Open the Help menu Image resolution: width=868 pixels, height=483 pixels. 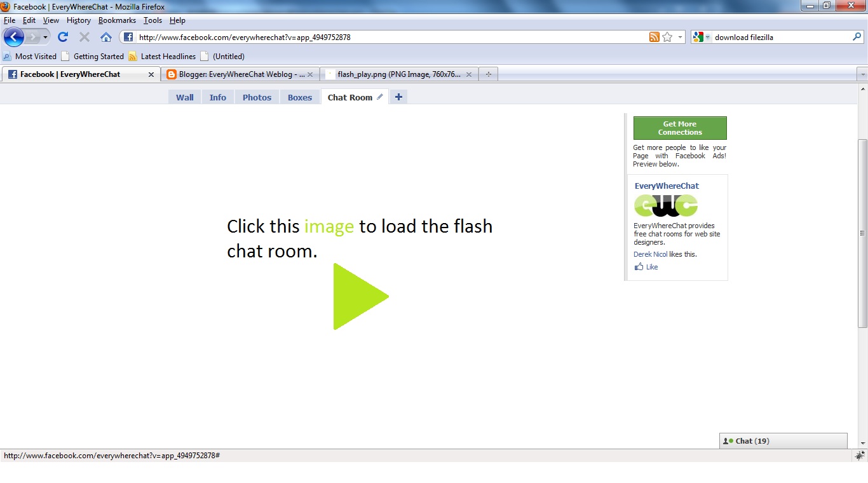tap(177, 20)
